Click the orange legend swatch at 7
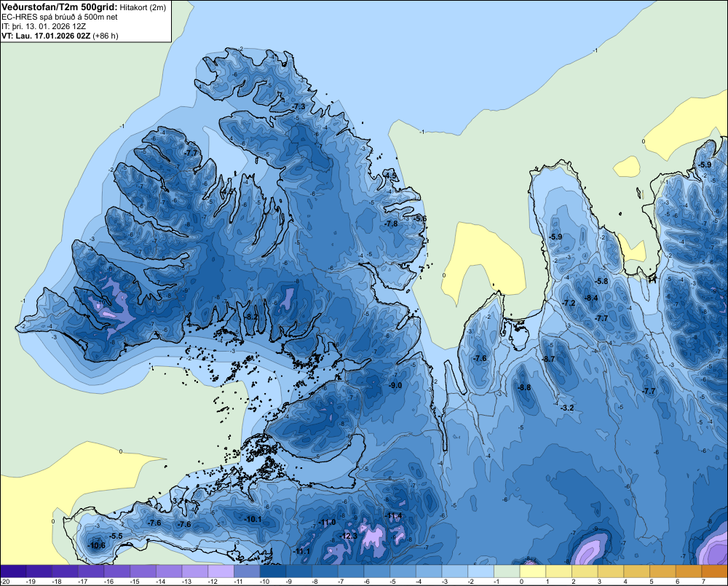The width and height of the screenshot is (728, 586). pyautogui.click(x=715, y=571)
